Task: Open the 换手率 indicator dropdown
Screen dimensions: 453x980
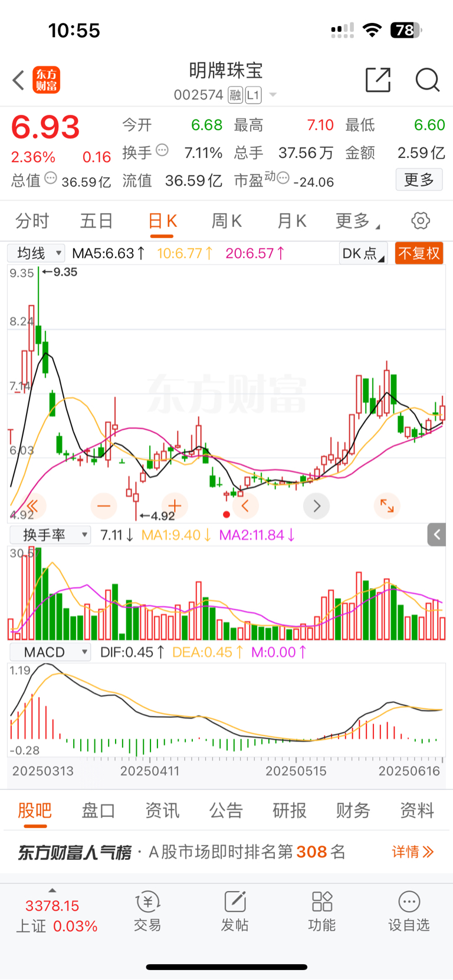Action: click(50, 534)
